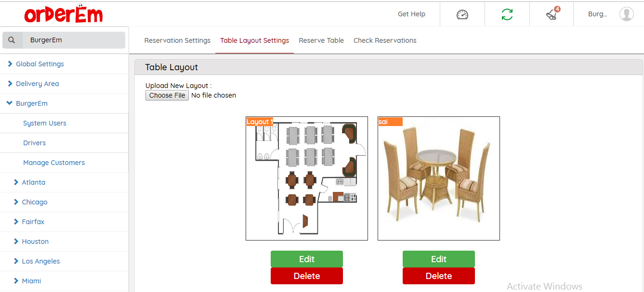Delete the sai table layout
644x292 pixels.
pos(439,276)
